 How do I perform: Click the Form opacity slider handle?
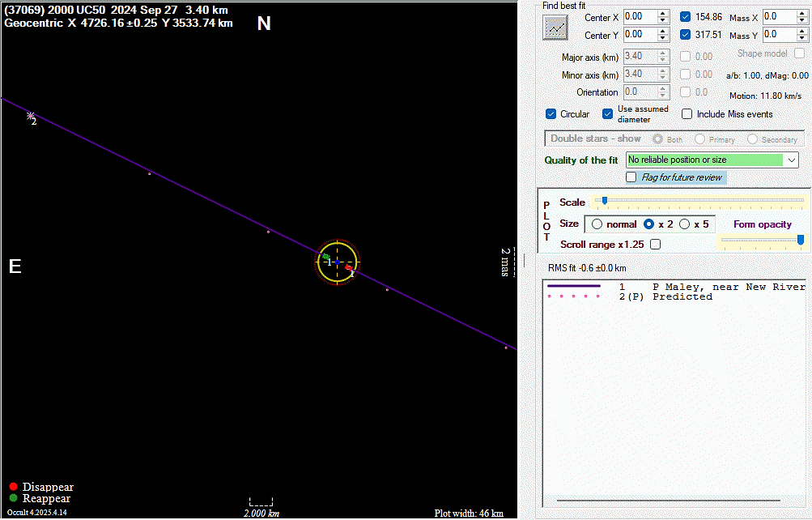click(x=801, y=240)
